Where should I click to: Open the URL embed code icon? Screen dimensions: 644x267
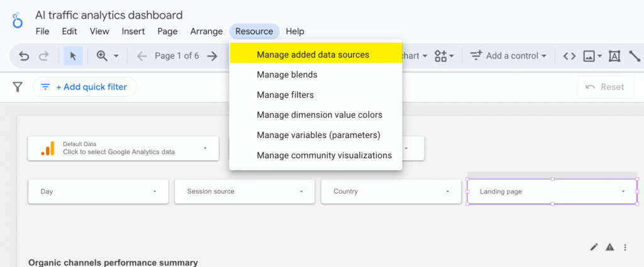tap(569, 56)
